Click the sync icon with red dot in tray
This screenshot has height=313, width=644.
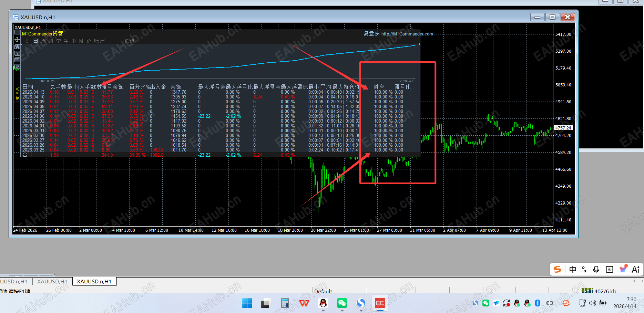[507, 303]
